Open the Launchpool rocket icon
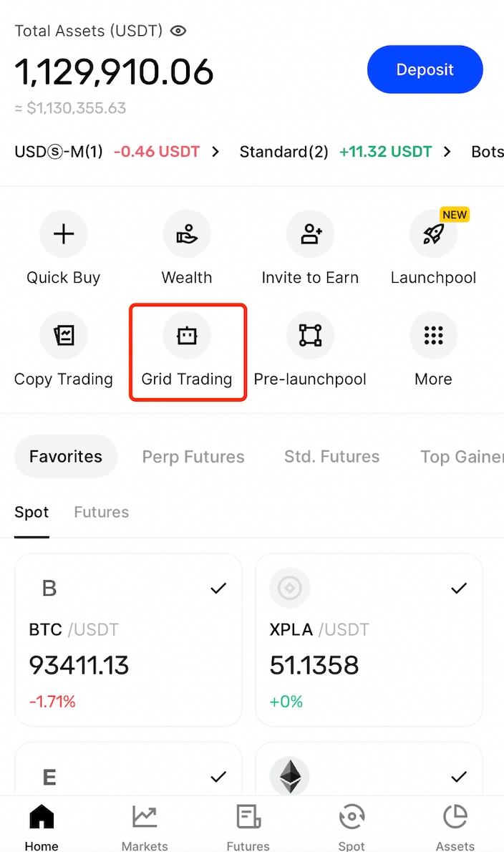The height and width of the screenshot is (852, 504). (433, 234)
